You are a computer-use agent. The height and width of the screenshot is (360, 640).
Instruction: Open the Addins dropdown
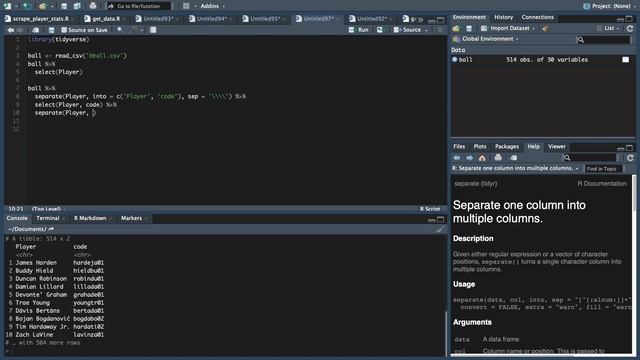[x=212, y=6]
